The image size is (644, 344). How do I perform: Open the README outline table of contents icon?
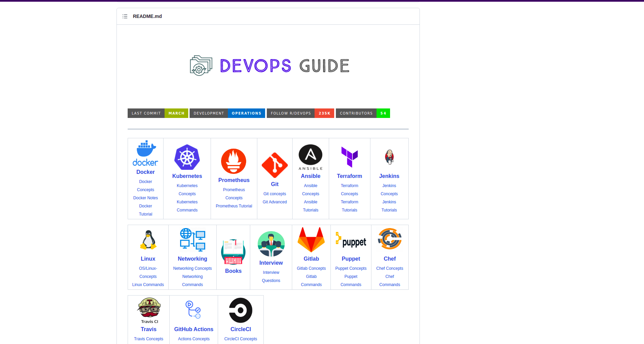(x=125, y=16)
